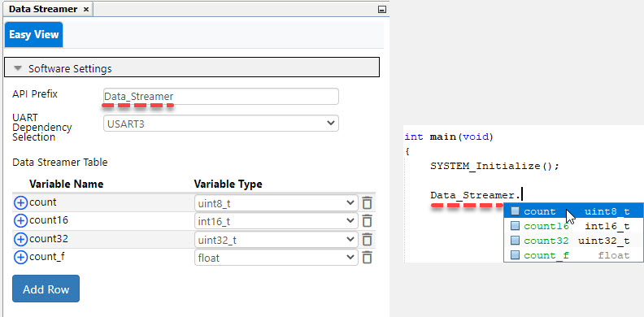Click the API Prefix input field
Viewport: 644px width, 317px height.
tap(221, 97)
